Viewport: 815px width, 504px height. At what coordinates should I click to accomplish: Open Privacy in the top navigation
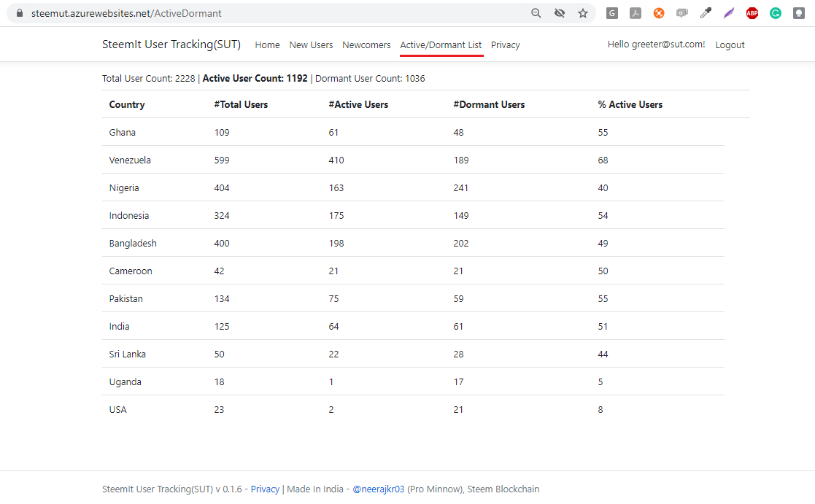[505, 45]
